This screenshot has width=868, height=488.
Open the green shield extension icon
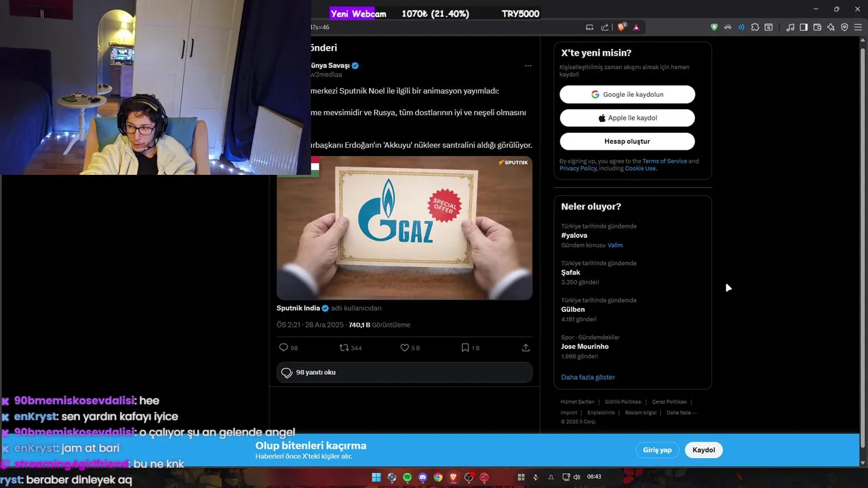tap(714, 27)
